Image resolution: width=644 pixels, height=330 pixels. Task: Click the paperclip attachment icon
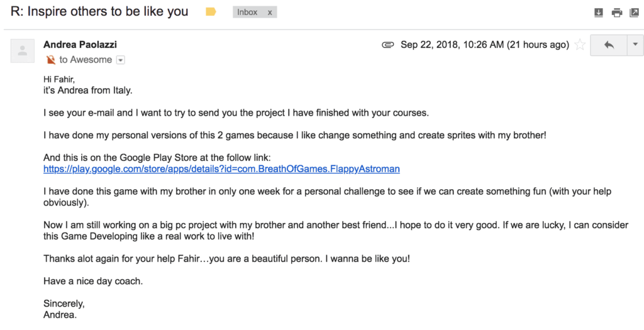(x=387, y=45)
